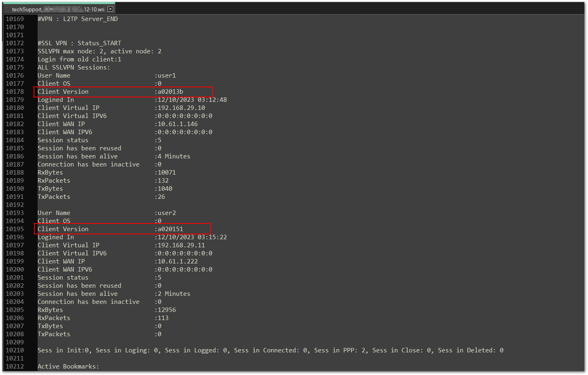Screen dimensions: 588x375
Task: Click line number 10195 in the gutter
Action: pos(15,229)
